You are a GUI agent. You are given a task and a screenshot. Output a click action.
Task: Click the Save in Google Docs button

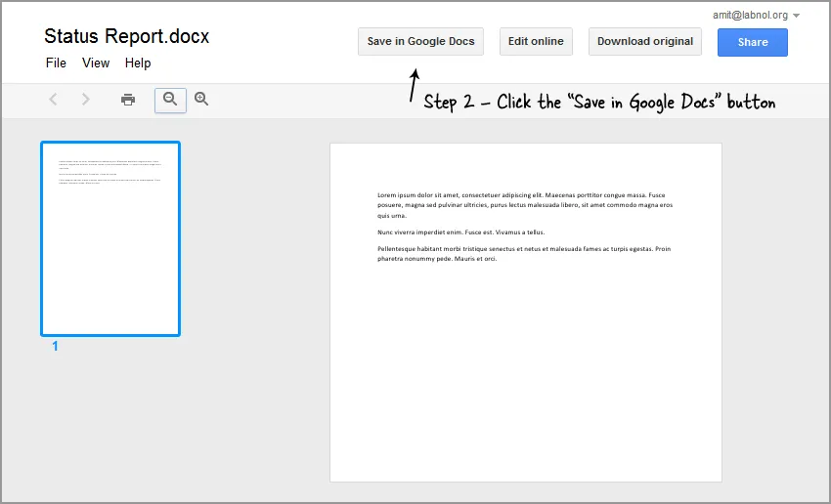coord(420,42)
